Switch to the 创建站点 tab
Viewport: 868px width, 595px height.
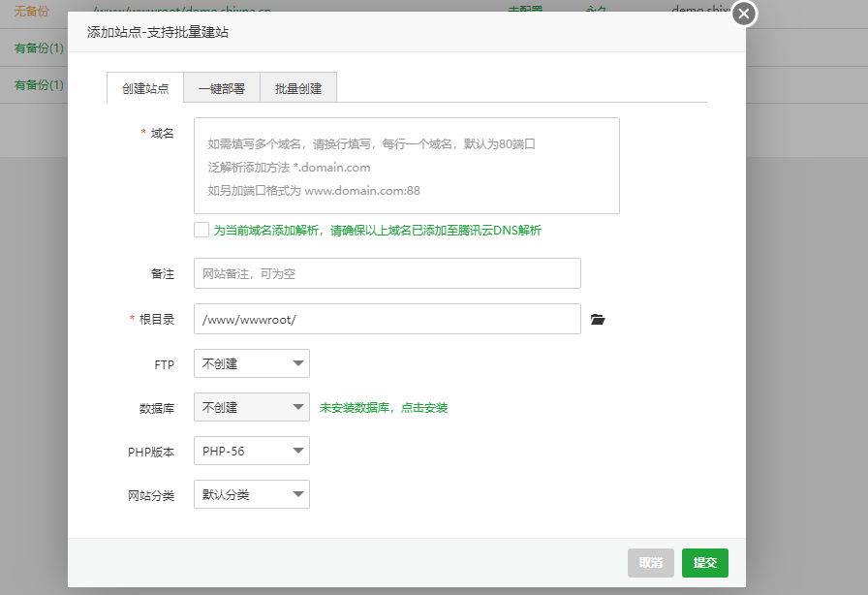coord(145,88)
